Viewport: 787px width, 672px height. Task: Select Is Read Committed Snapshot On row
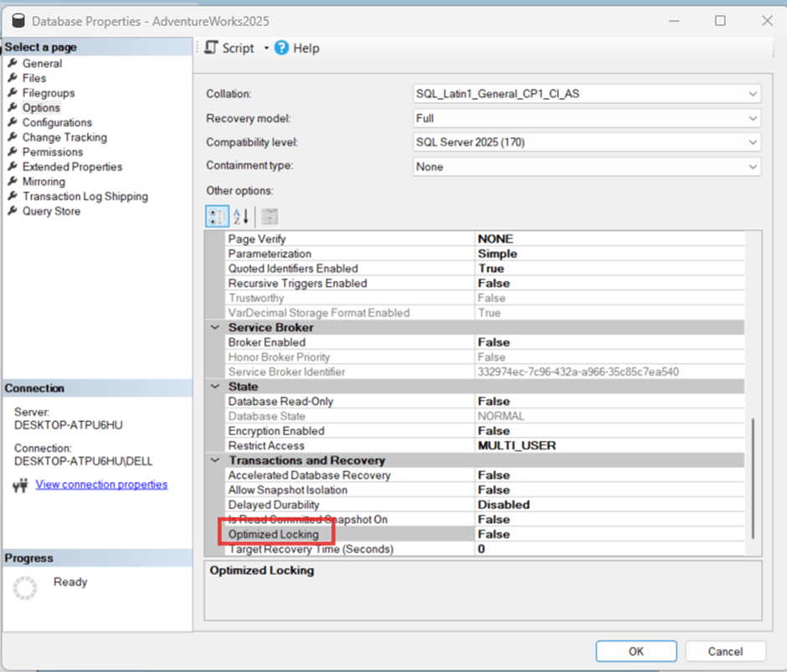coord(485,520)
